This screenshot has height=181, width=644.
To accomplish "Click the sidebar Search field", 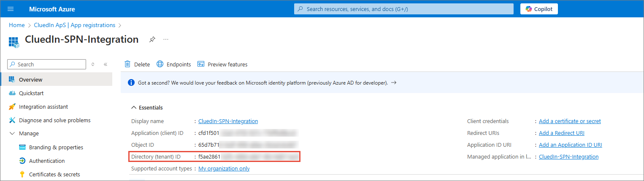I will tap(47, 64).
